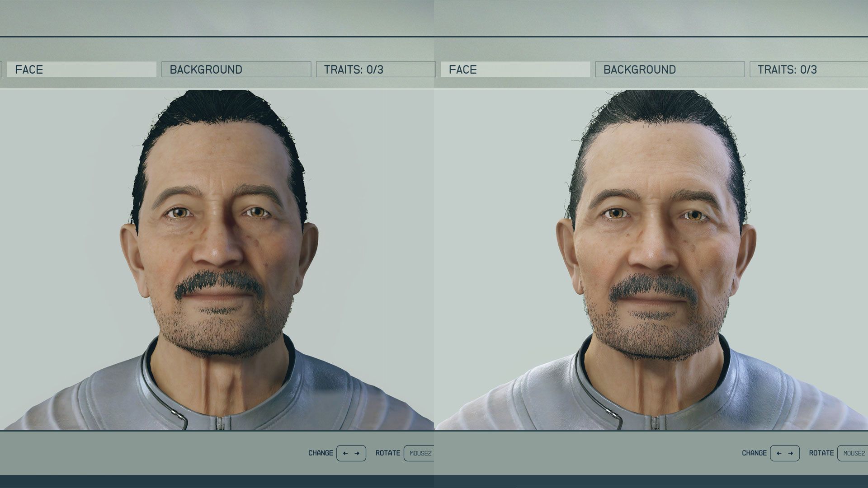The width and height of the screenshot is (868, 488).
Task: Select the FACE tab in left panel
Action: (x=82, y=70)
